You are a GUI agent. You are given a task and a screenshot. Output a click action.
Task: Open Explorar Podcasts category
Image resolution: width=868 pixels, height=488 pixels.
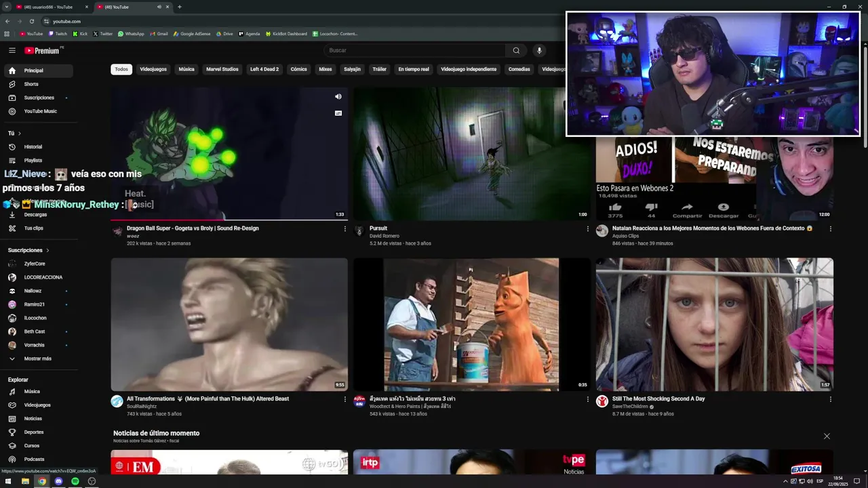pyautogui.click(x=39, y=460)
